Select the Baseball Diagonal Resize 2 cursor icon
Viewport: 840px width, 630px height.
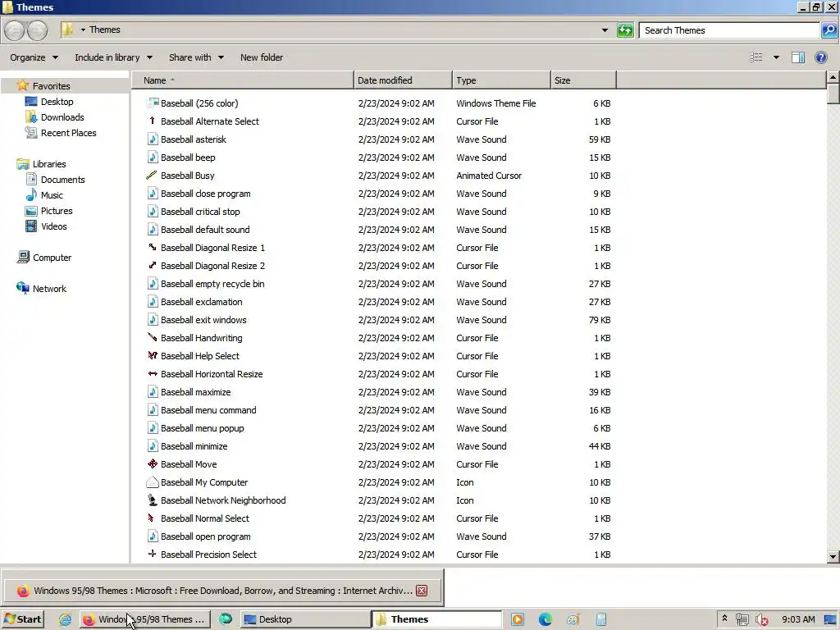(152, 266)
